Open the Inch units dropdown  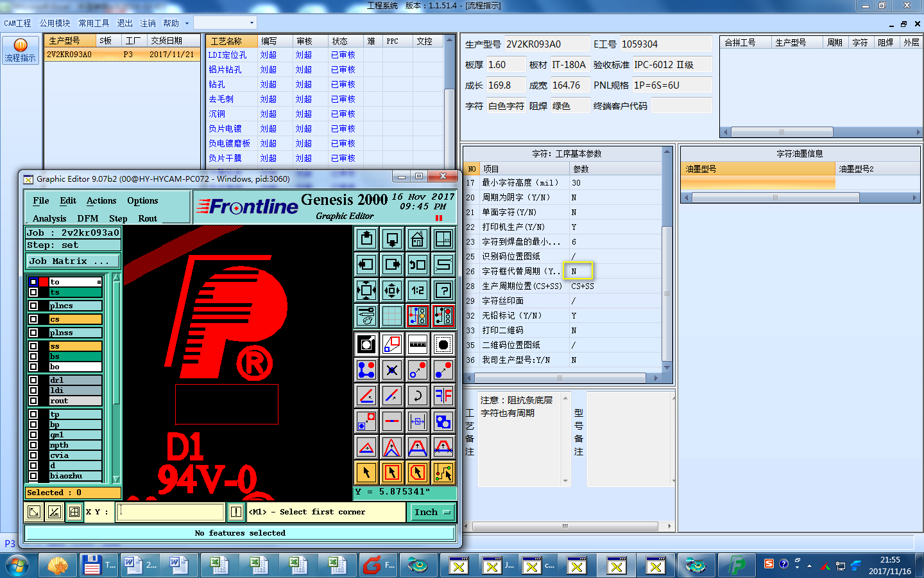[432, 512]
